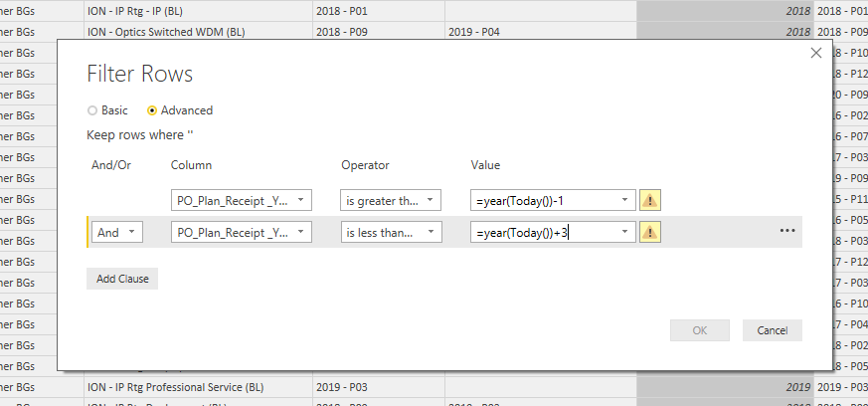Select 'ION - Optics Switched WDM (BL)' cell
Viewport: 868px width, 406px height.
pyautogui.click(x=198, y=32)
